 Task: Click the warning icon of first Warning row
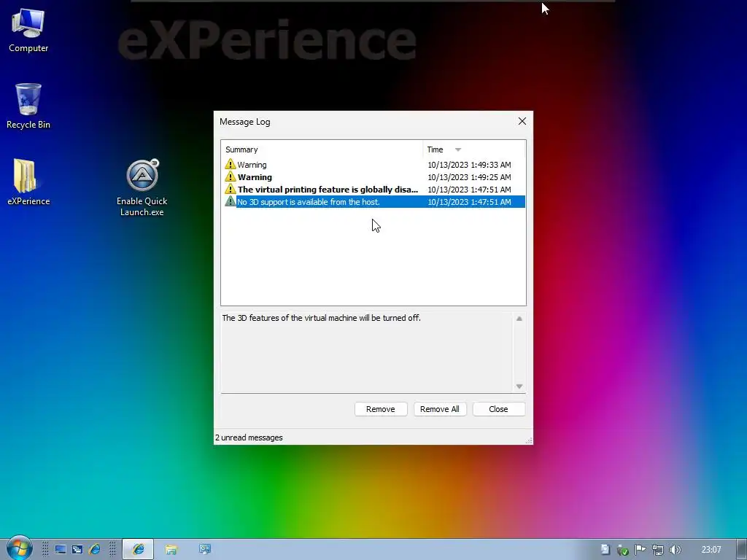231,164
